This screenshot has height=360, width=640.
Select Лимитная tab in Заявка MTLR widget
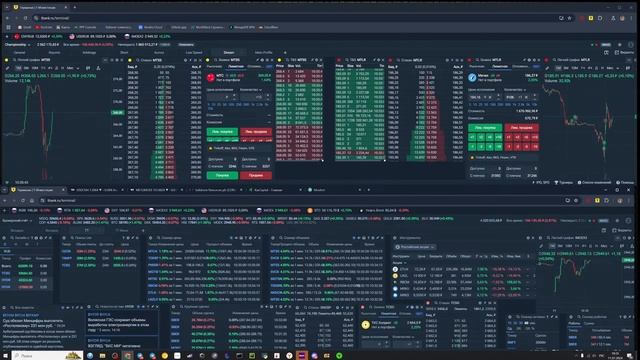[500, 66]
